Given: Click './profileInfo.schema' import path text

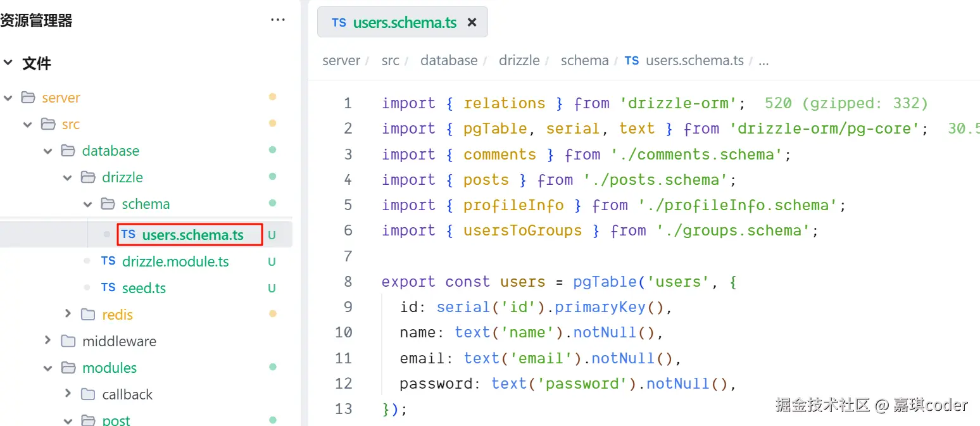Looking at the screenshot, I should [x=737, y=205].
